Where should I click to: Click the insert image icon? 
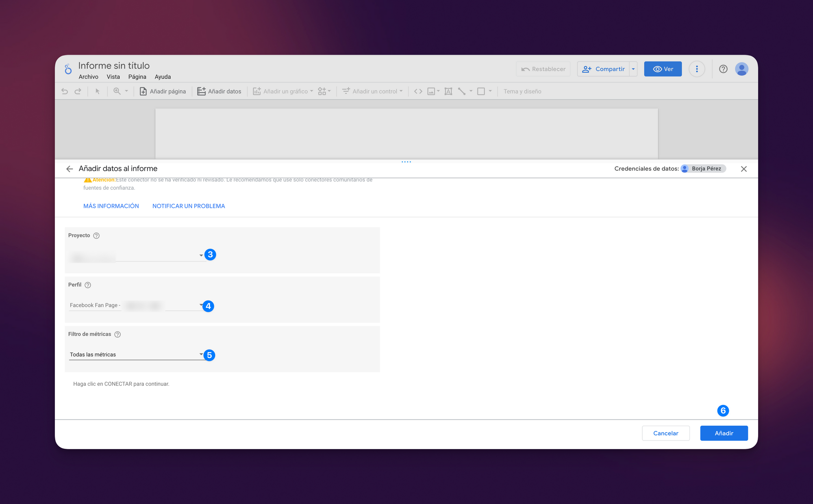click(431, 91)
